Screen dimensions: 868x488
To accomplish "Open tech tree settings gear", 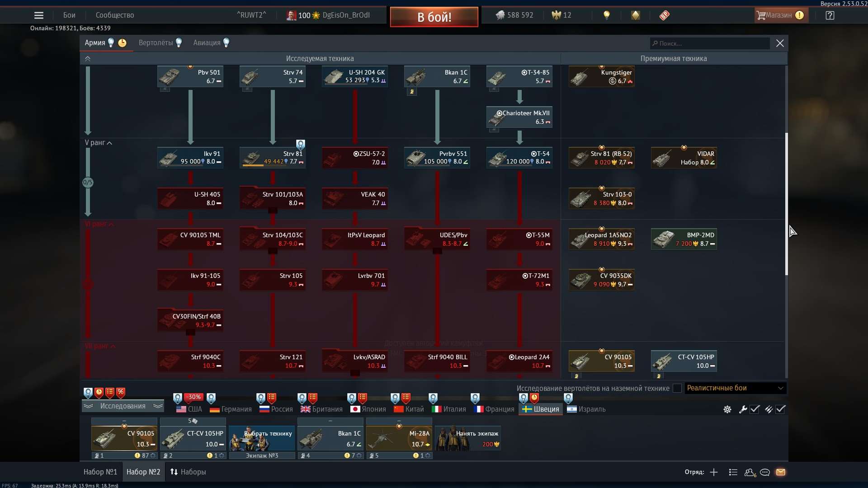I will click(727, 410).
